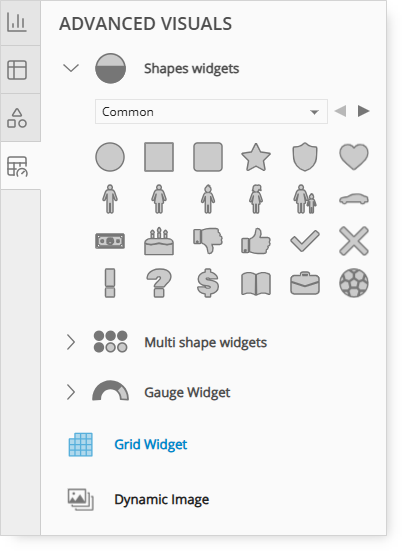Screen dimensions: 402x551
Task: Go to next shape category arrow
Action: 363,111
